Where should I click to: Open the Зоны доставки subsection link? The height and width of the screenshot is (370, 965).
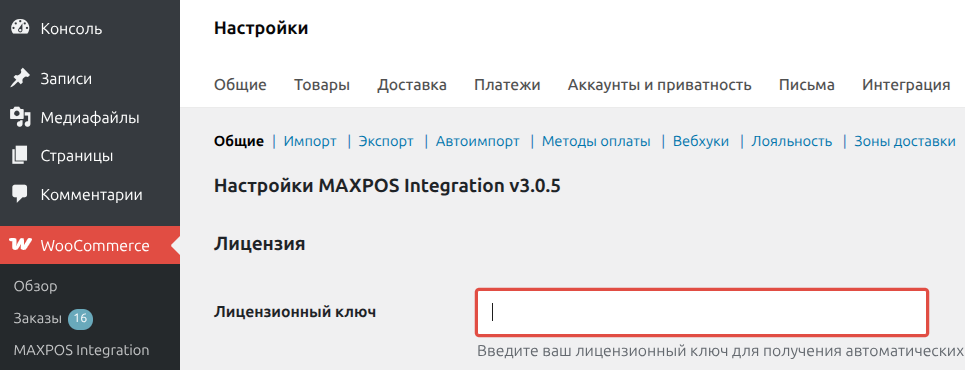pyautogui.click(x=905, y=142)
